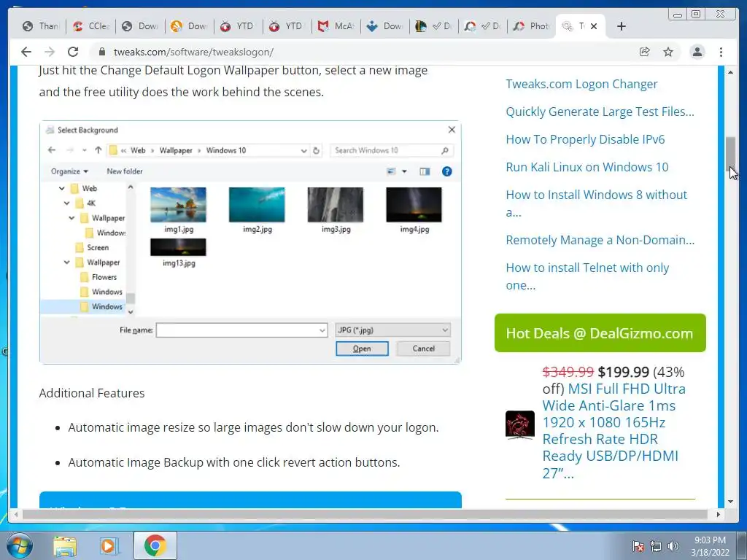Open the Chrome profile avatar

pyautogui.click(x=697, y=52)
